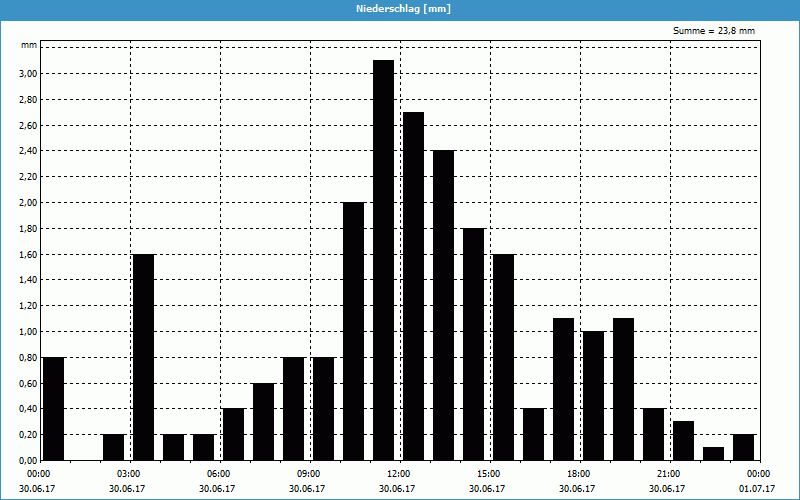The image size is (800, 500).
Task: Click the bar reaching exactly 2,00 mm
Action: [x=353, y=331]
